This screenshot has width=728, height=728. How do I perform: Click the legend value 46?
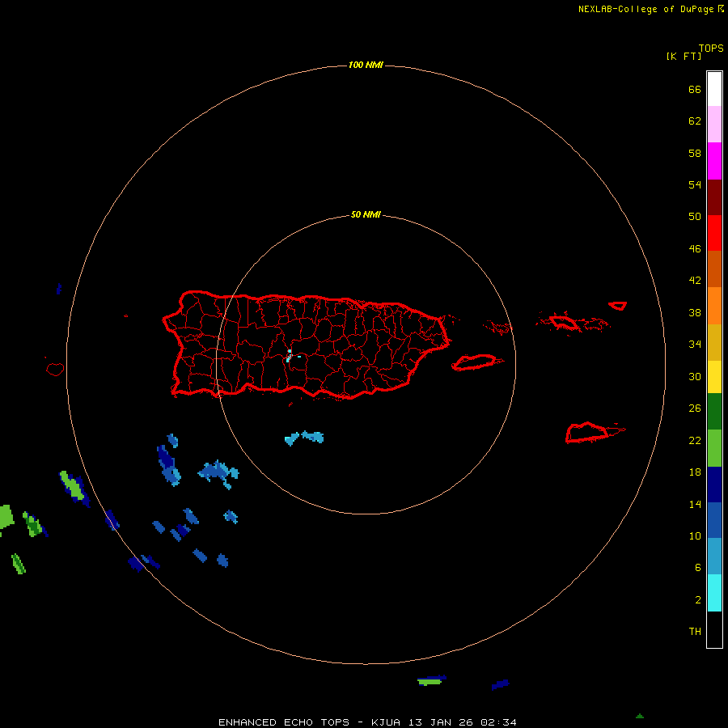click(695, 249)
